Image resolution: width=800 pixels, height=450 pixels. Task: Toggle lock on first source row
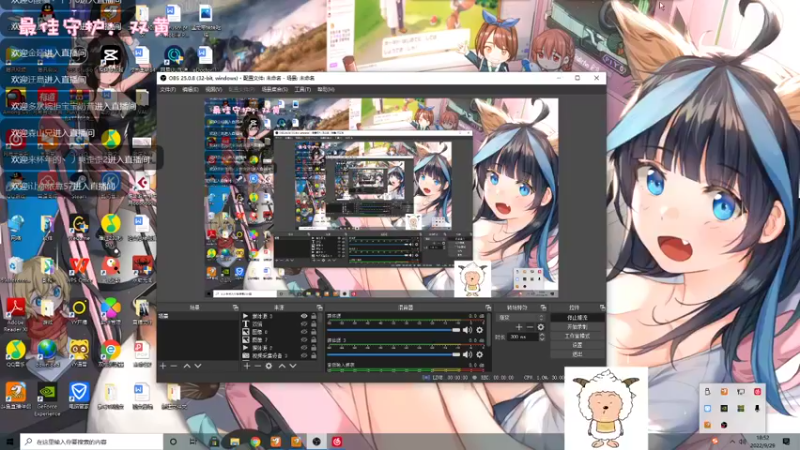click(314, 316)
